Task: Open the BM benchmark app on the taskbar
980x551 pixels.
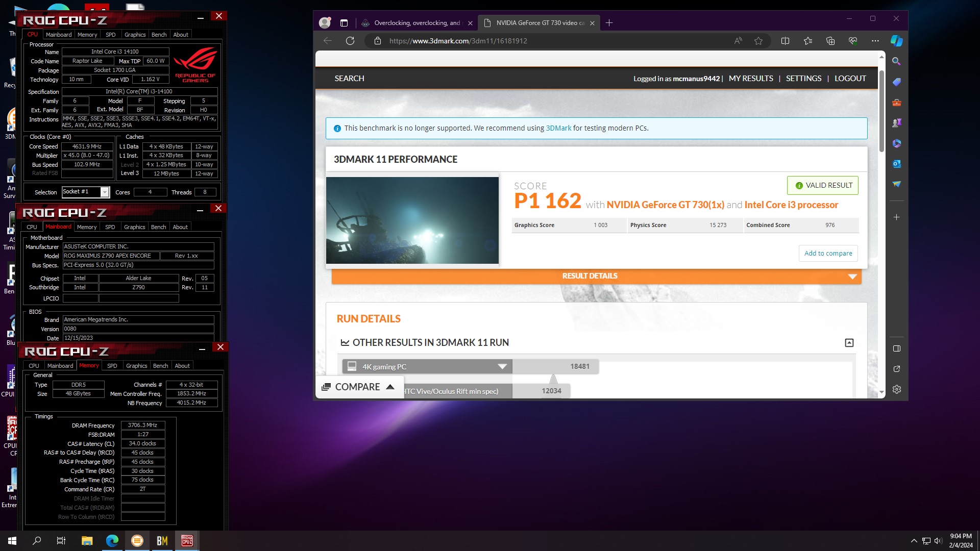Action: [x=162, y=541]
